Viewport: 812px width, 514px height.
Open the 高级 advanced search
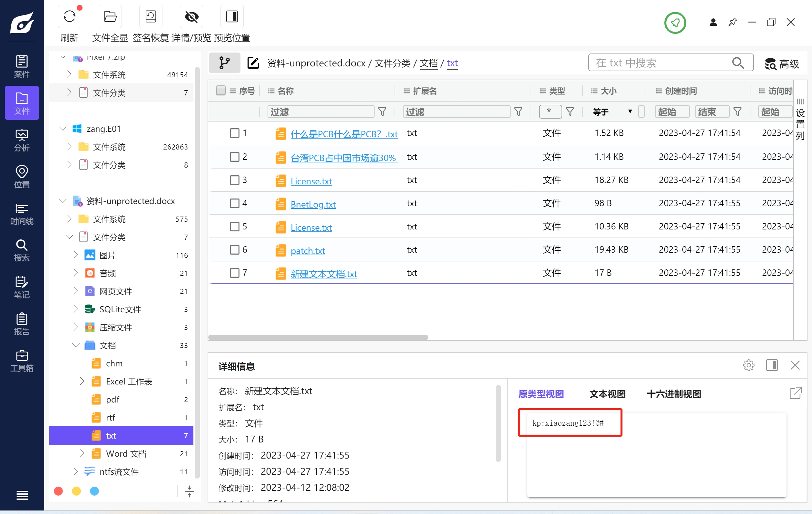(x=781, y=63)
